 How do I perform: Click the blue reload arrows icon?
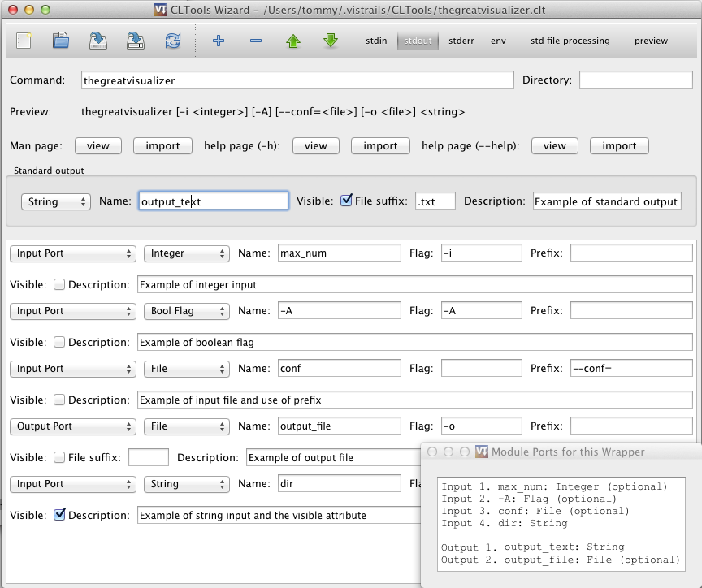pos(173,41)
